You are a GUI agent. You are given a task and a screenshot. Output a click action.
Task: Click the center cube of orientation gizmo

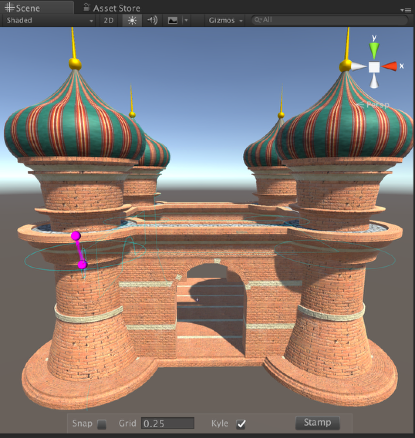pos(374,67)
